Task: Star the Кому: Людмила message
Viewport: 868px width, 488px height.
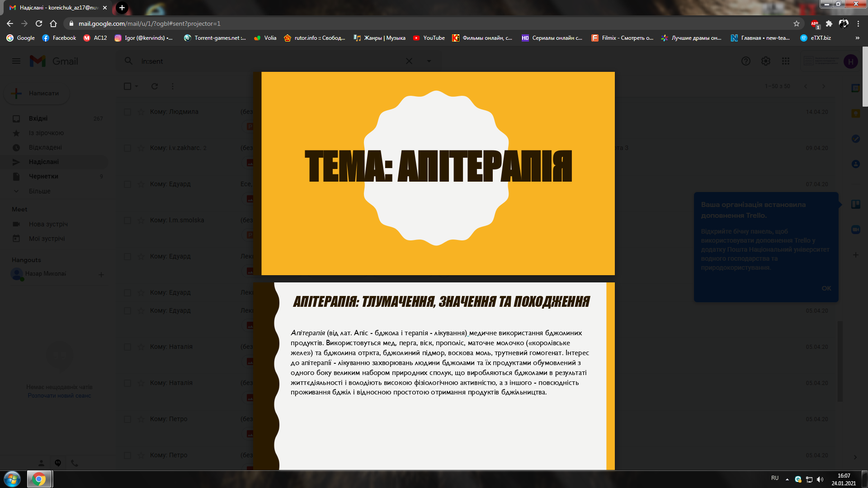Action: [141, 112]
